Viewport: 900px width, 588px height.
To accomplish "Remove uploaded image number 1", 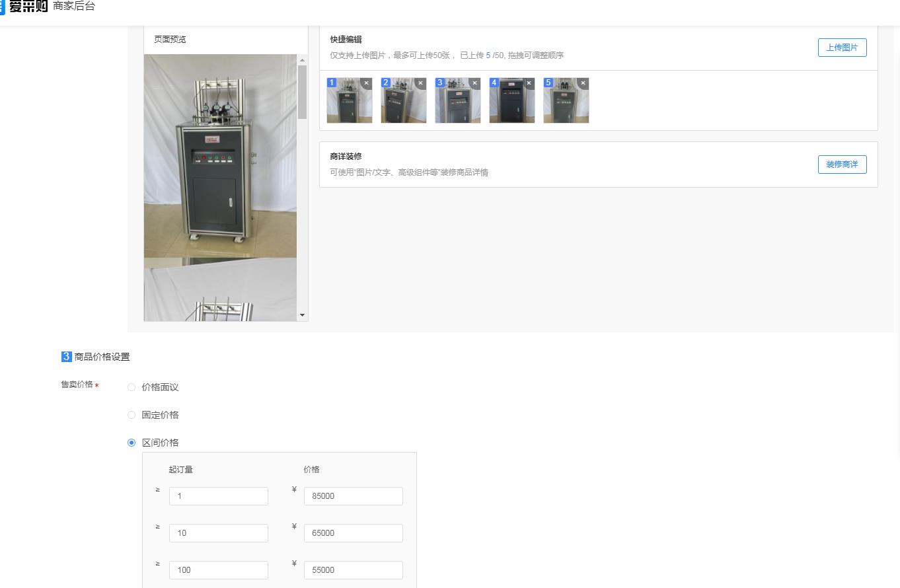I will coord(367,83).
